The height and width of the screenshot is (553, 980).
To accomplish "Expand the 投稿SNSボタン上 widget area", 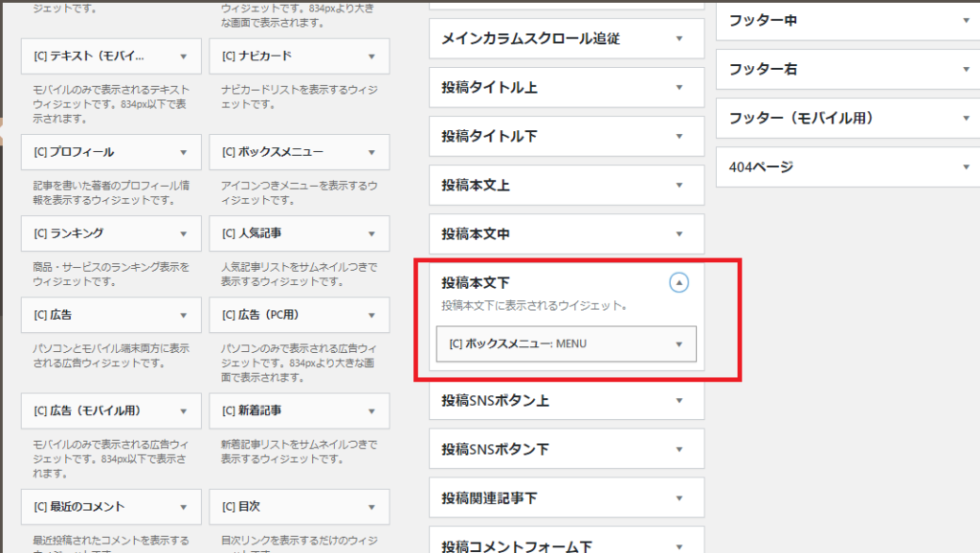I will point(679,400).
